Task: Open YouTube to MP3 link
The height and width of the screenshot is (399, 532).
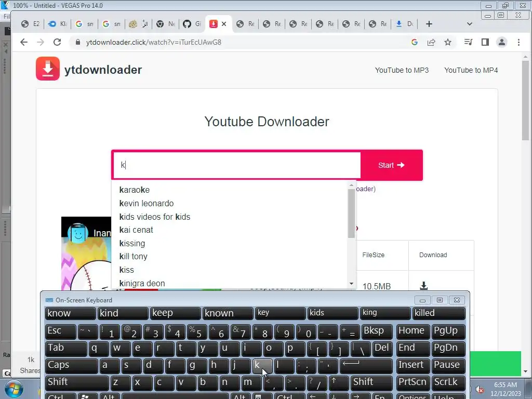Action: coord(402,70)
